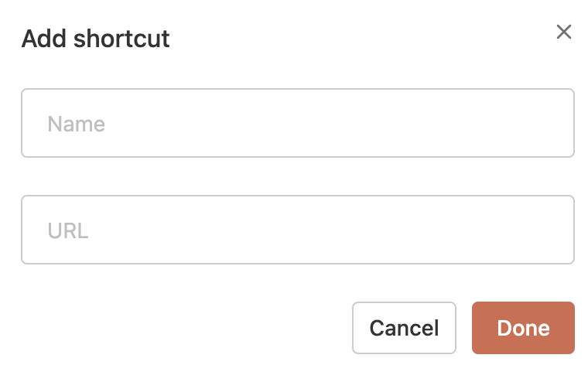Close the Add shortcut dialog
Screen dimensions: 588x365
pyautogui.click(x=564, y=32)
